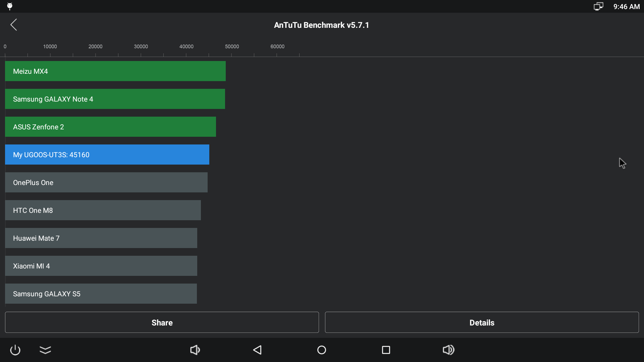The height and width of the screenshot is (362, 644).
Task: Open the screen cast status icon
Action: [598, 6]
